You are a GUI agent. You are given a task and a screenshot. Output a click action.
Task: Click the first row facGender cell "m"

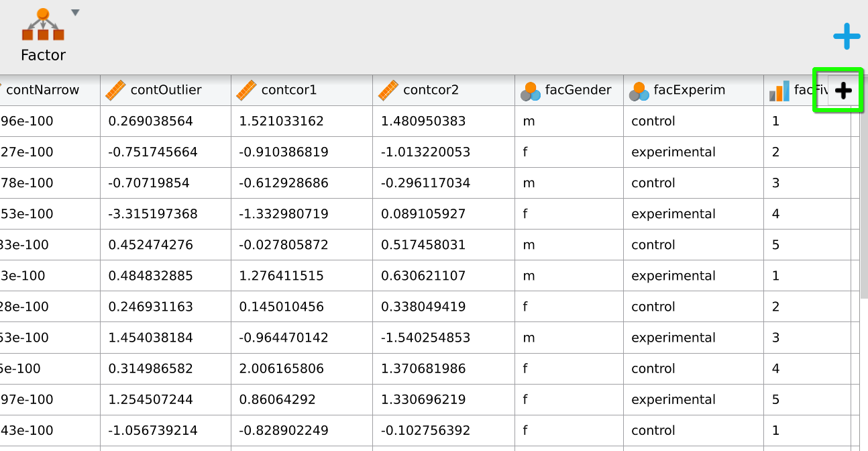(529, 121)
